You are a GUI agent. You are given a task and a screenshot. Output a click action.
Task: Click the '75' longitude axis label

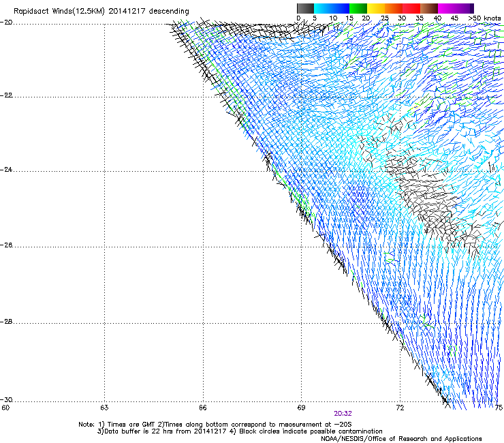499,408
